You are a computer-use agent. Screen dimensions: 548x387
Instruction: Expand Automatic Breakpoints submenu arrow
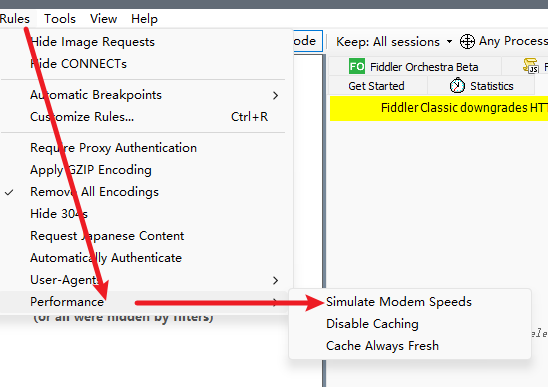point(275,95)
